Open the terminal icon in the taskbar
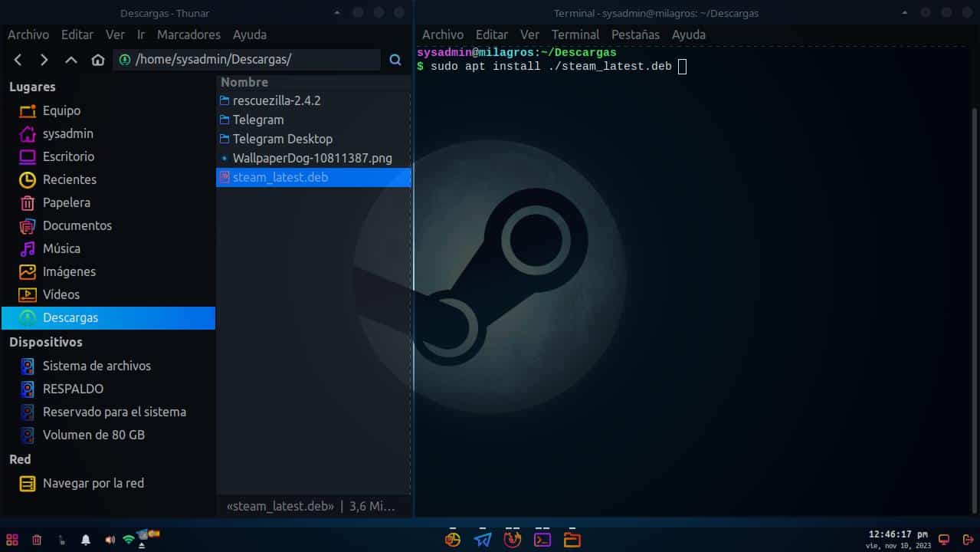Image resolution: width=980 pixels, height=552 pixels. (542, 539)
